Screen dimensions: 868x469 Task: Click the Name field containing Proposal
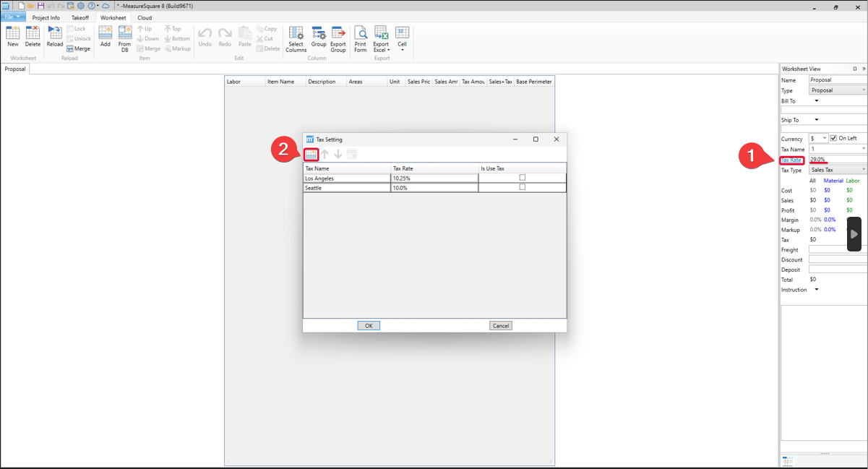click(x=838, y=79)
